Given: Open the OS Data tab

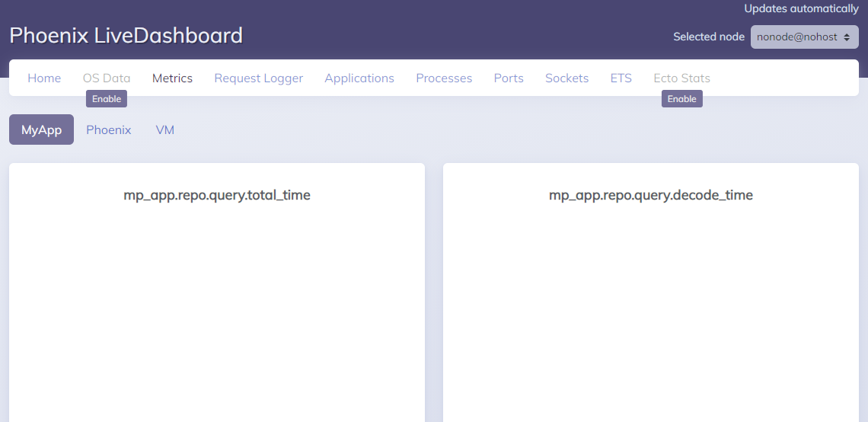Looking at the screenshot, I should [x=107, y=78].
